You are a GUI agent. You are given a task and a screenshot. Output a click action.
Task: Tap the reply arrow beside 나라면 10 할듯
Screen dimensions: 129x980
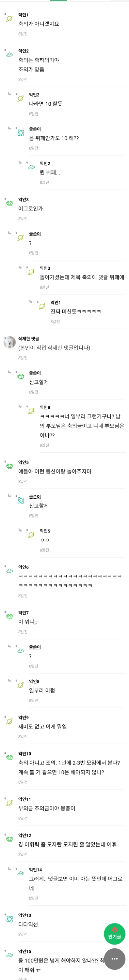[10, 94]
